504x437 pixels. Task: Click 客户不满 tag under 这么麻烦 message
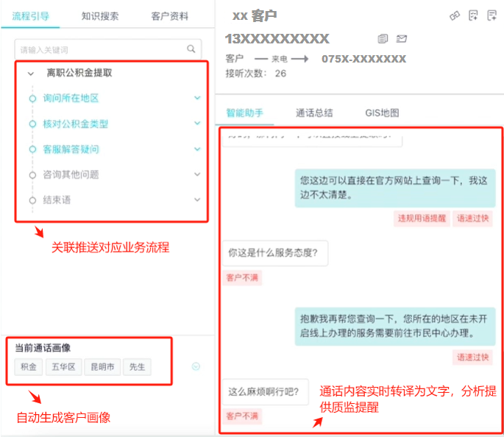(x=242, y=416)
